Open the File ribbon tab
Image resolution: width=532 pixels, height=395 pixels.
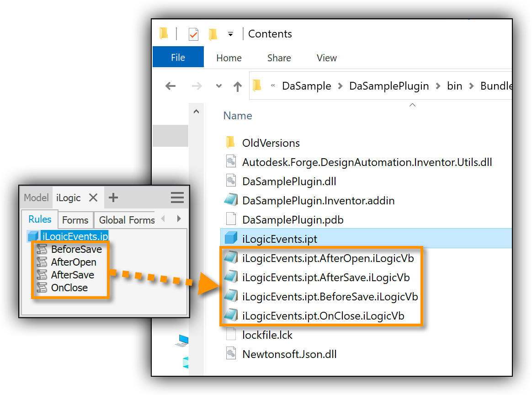[178, 57]
